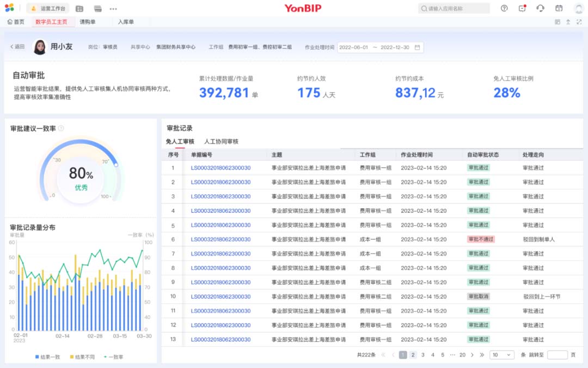Image resolution: width=588 pixels, height=368 pixels.
Task: Select page 20 in pagination
Action: click(x=462, y=355)
